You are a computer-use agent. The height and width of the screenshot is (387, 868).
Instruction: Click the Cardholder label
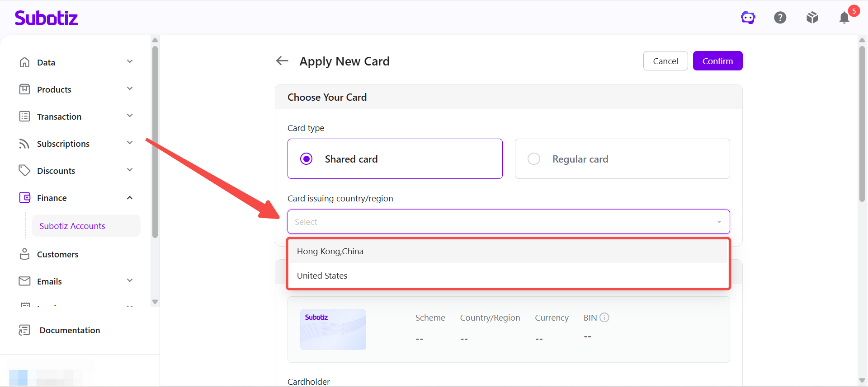click(309, 382)
